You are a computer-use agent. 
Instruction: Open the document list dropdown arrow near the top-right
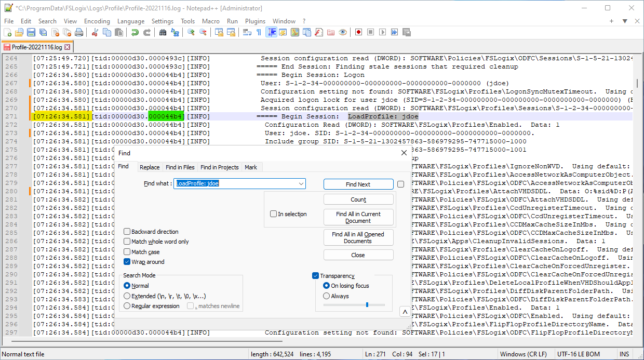pos(625,21)
